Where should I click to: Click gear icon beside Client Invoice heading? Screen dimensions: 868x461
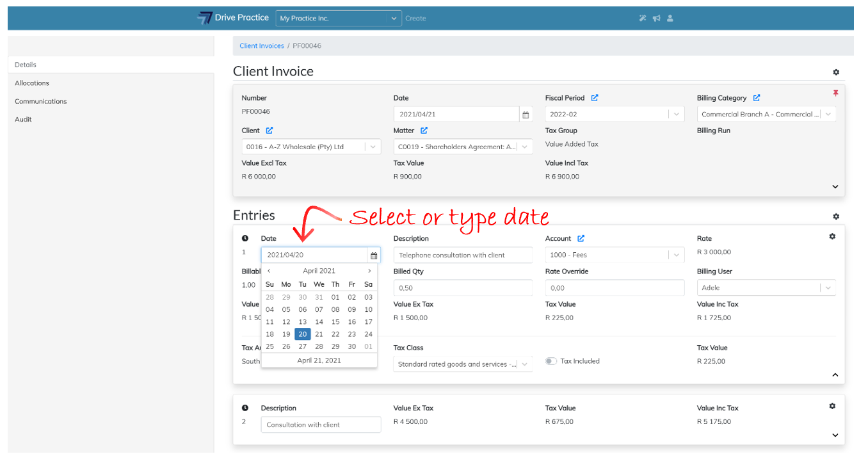(x=835, y=72)
